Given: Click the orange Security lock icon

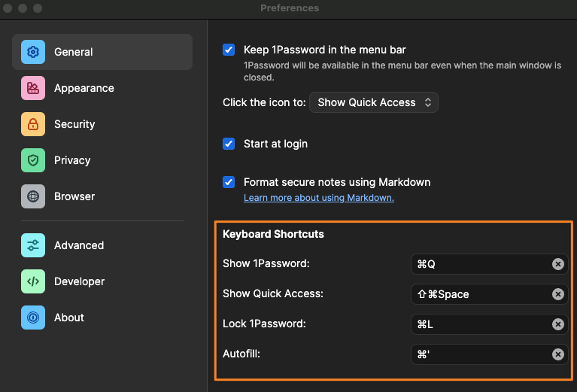Looking at the screenshot, I should tap(33, 124).
